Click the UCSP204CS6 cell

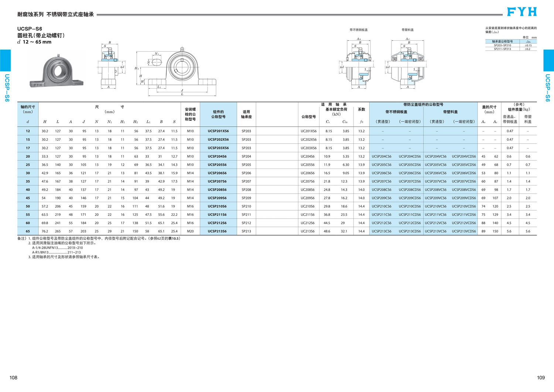click(382, 156)
